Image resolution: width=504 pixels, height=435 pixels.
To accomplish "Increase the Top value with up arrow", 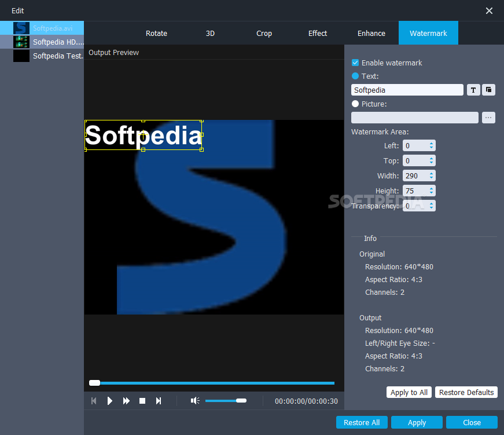I will [431, 159].
